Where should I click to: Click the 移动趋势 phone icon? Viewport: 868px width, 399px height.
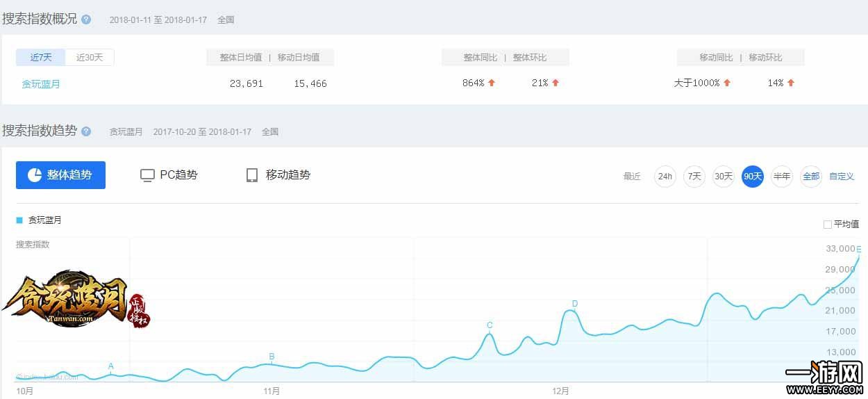click(252, 175)
